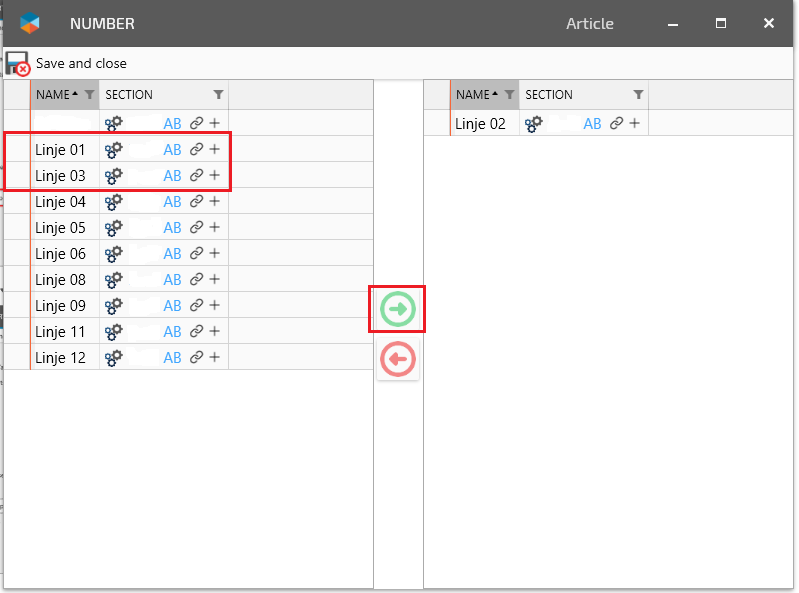Open the SECTION column filter in right list

click(x=639, y=95)
